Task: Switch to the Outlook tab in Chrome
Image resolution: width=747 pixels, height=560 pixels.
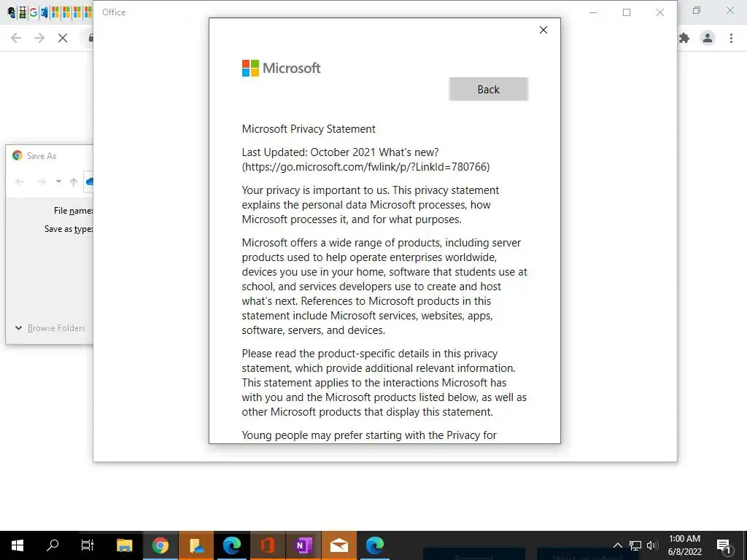Action: [44, 12]
